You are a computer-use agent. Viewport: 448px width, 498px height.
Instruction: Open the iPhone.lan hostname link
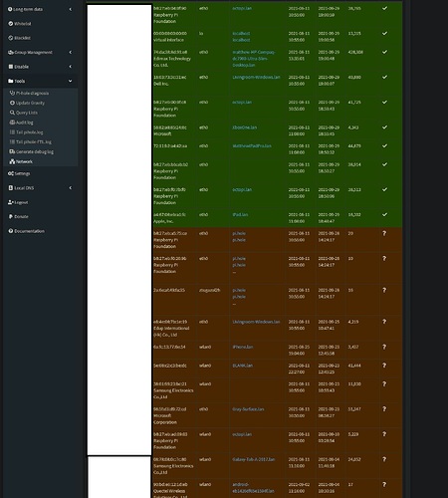pyautogui.click(x=243, y=347)
